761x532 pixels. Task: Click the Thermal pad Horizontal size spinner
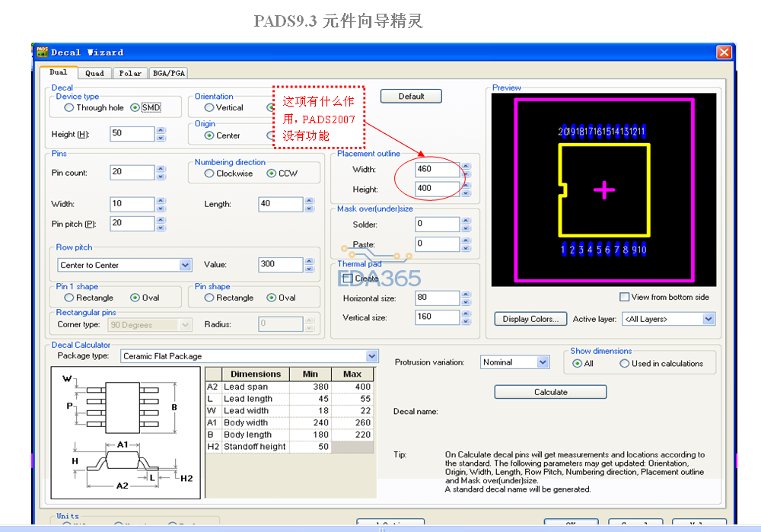(x=466, y=298)
